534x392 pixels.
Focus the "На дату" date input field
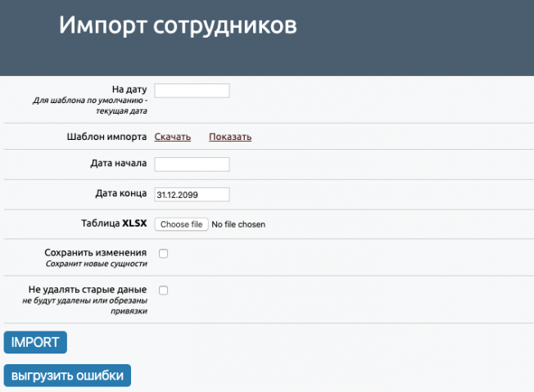192,91
